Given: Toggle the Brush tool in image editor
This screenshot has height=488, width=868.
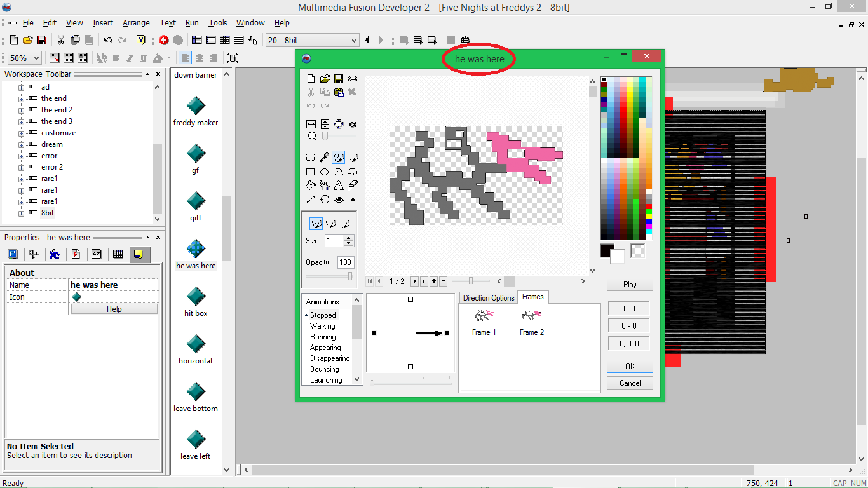Looking at the screenshot, I should [339, 157].
